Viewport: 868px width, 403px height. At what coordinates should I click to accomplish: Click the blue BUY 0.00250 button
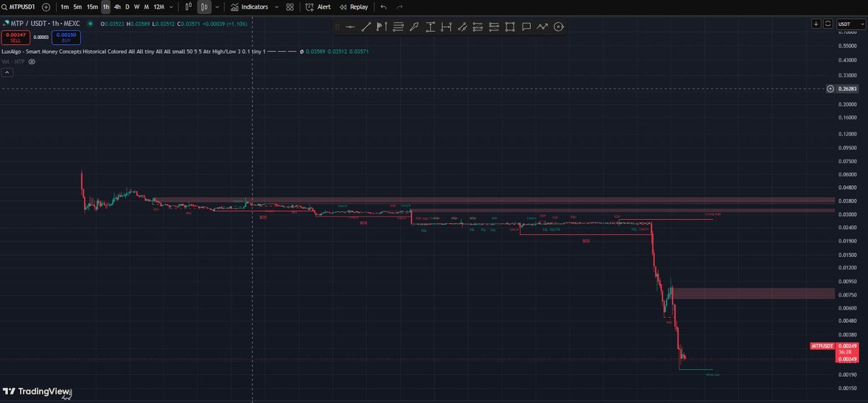click(x=66, y=36)
